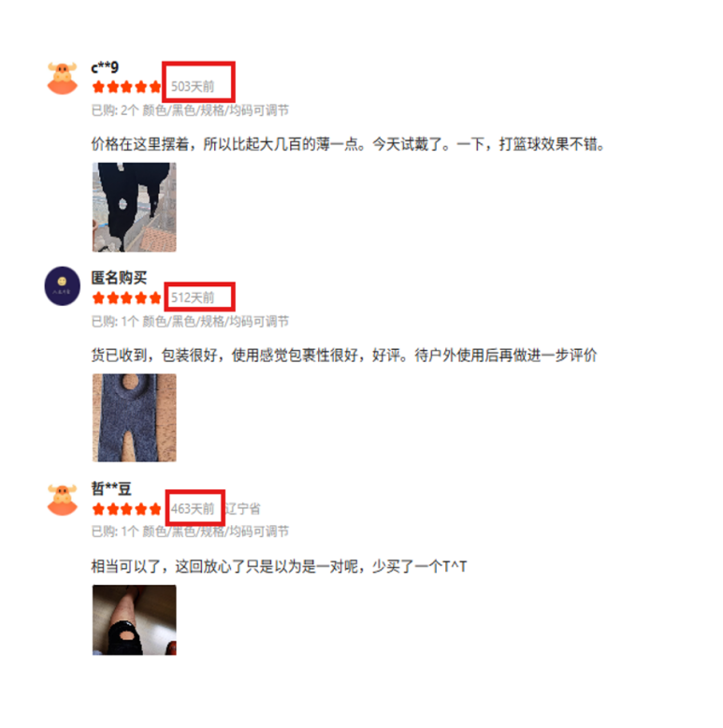Click the orange bull avatar of user c**9
Screen dimensions: 723x728
tap(62, 78)
